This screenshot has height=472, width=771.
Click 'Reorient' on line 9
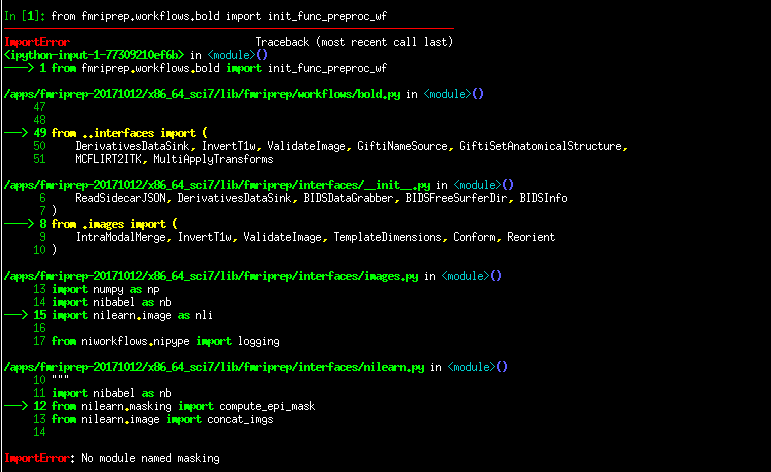pos(531,237)
